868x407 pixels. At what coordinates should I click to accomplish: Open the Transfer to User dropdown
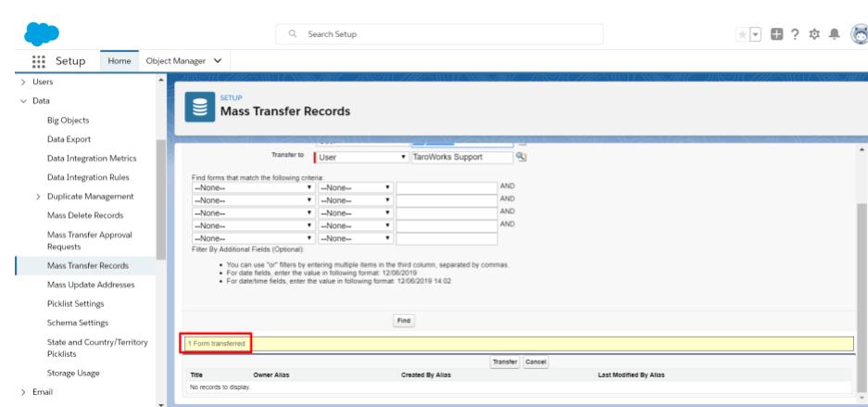point(362,158)
